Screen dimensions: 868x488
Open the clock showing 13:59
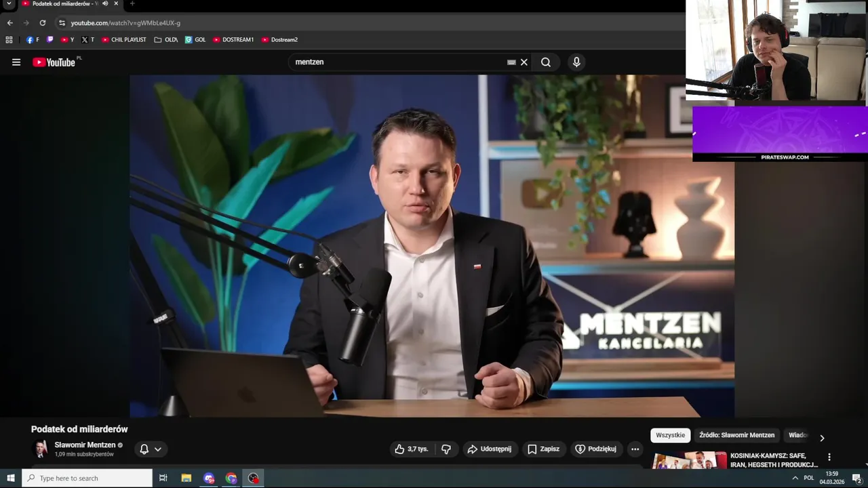pos(832,479)
